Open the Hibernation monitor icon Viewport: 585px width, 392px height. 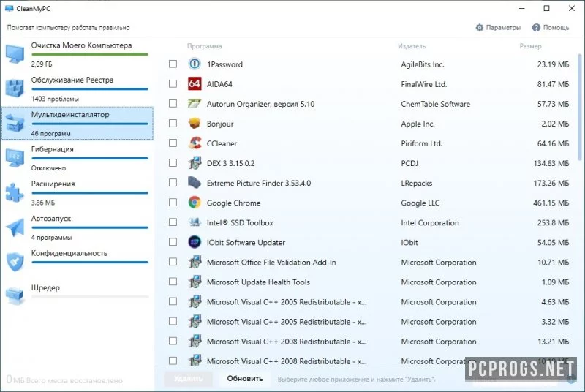coord(15,158)
